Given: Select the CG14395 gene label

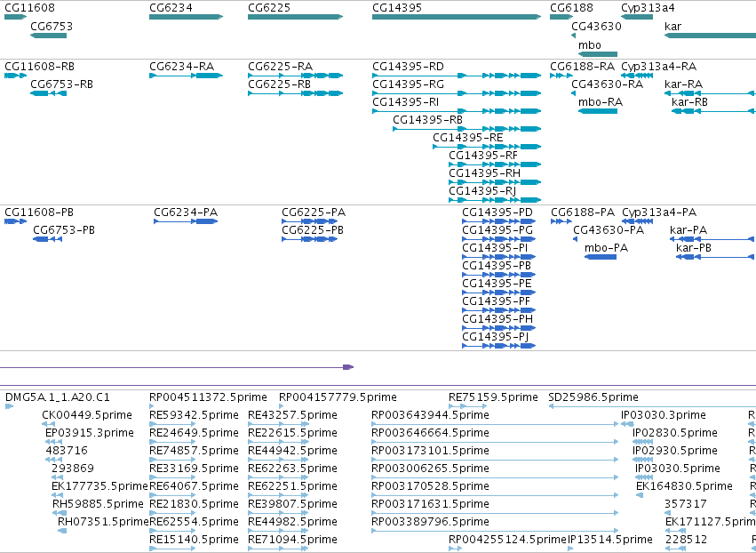Looking at the screenshot, I should [x=397, y=8].
